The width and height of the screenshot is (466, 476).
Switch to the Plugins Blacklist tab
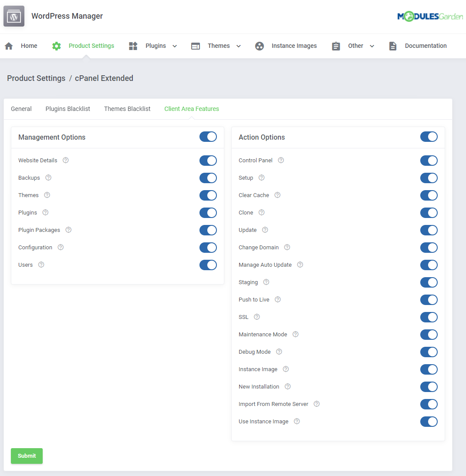(x=68, y=109)
